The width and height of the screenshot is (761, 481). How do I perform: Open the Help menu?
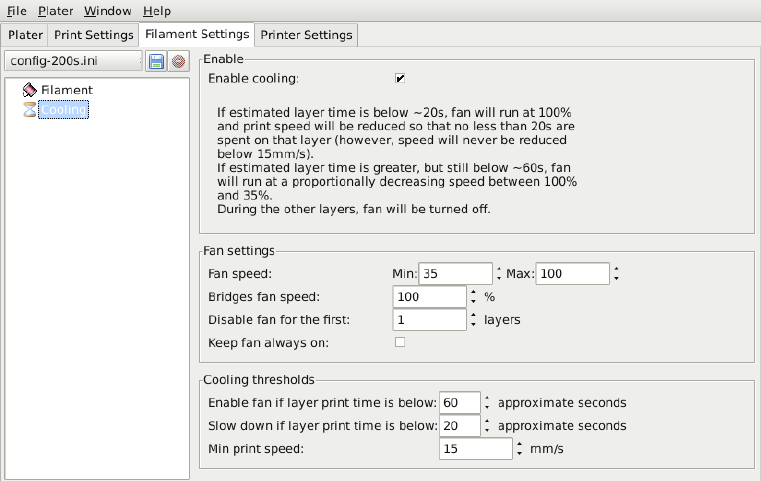point(157,11)
